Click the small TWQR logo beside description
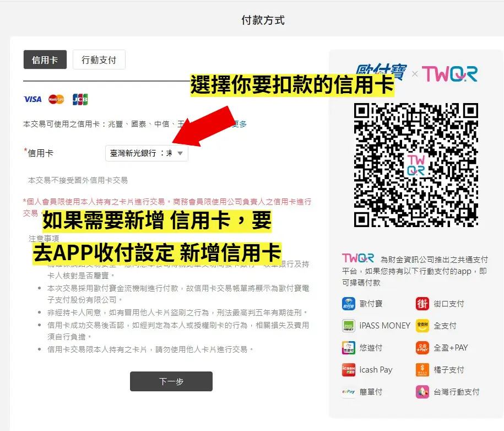The image size is (504, 431). point(358,258)
